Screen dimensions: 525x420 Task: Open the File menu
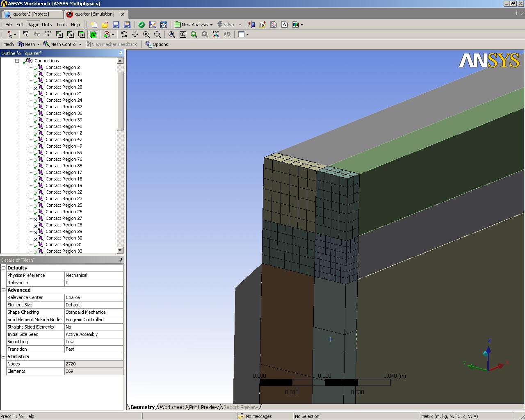point(9,25)
